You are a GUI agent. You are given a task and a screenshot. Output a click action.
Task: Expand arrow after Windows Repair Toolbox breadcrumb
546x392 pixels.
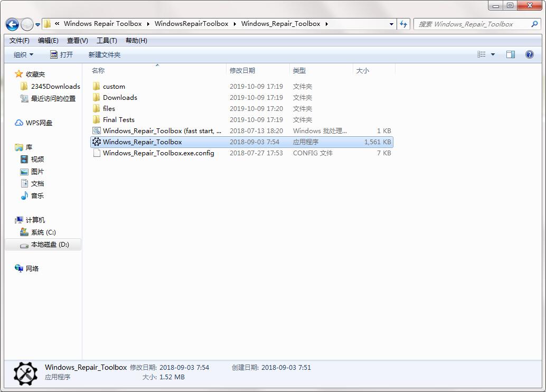(x=148, y=24)
